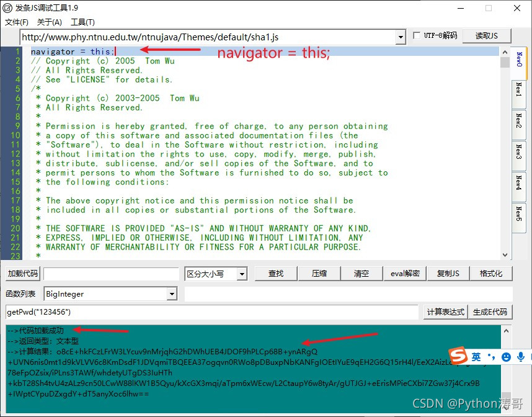Click the eval解密 button
The width and height of the screenshot is (532, 417).
[x=405, y=274]
